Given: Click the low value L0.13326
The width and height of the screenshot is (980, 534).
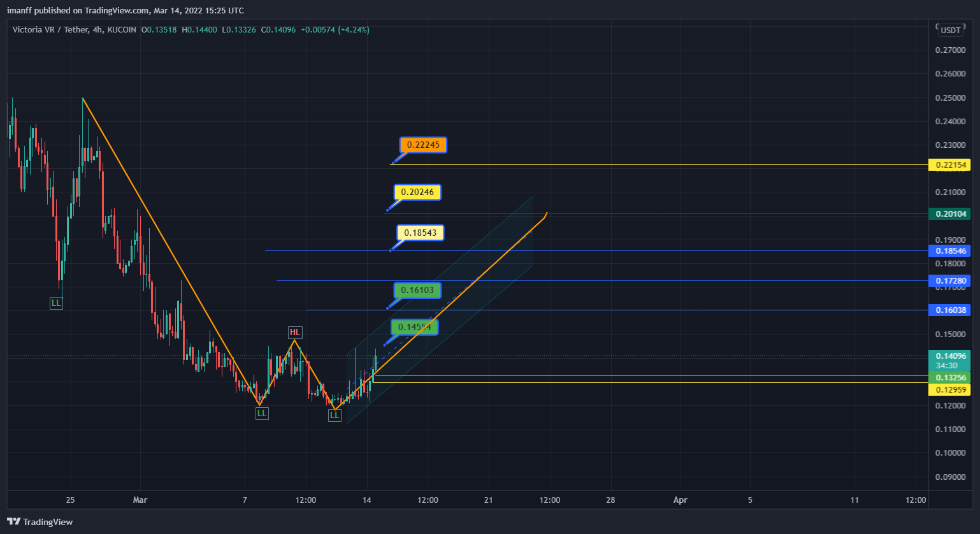Looking at the screenshot, I should pyautogui.click(x=240, y=30).
